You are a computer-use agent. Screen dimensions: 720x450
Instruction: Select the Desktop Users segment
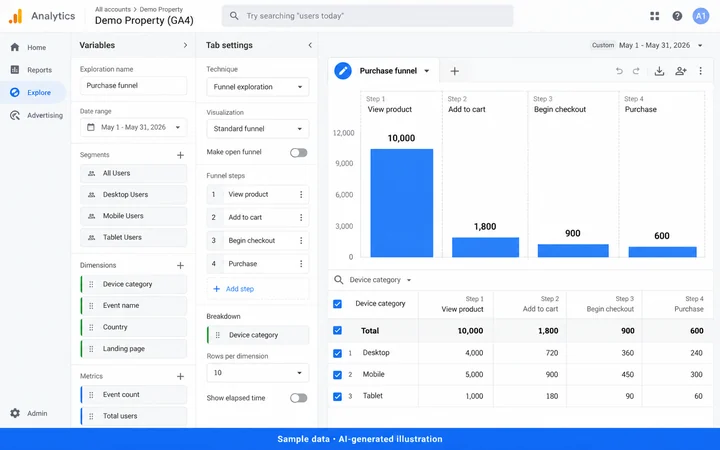pyautogui.click(x=134, y=195)
